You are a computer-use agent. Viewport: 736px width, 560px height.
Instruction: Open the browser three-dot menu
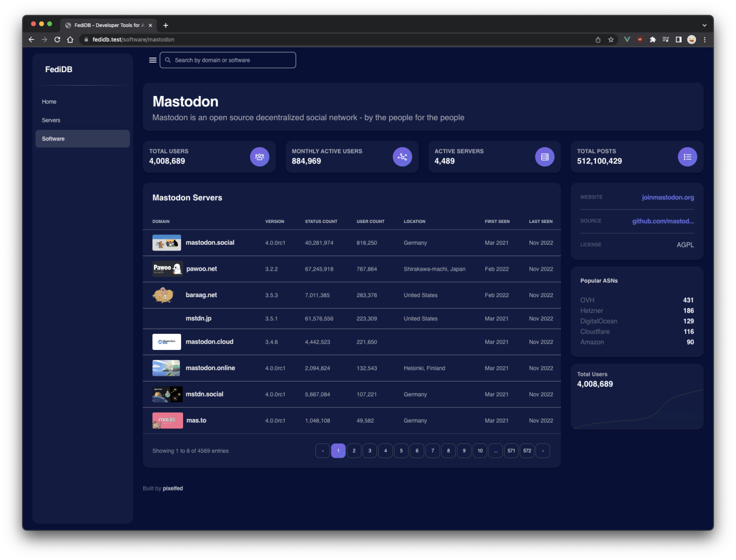[704, 39]
